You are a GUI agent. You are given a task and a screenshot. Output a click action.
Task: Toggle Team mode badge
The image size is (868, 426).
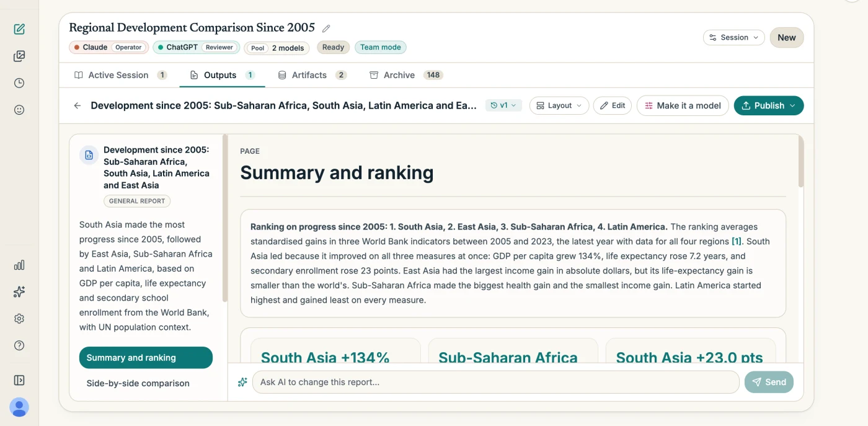coord(380,47)
